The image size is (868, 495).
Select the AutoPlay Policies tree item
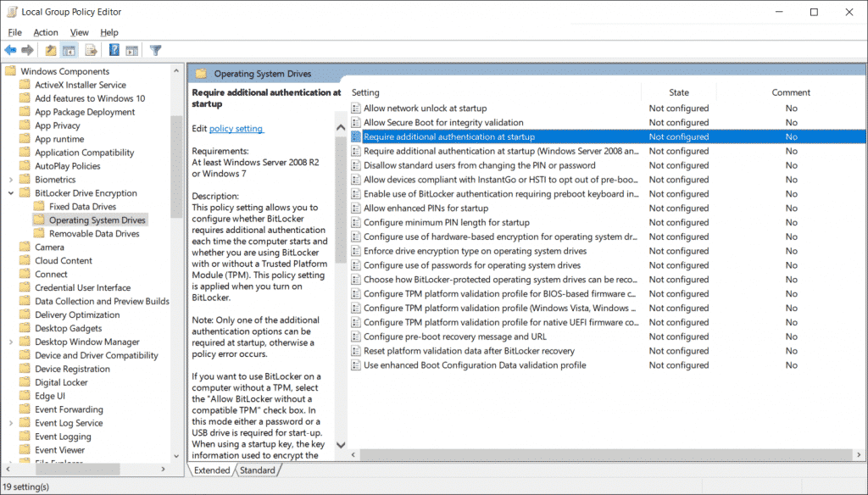[x=68, y=166]
